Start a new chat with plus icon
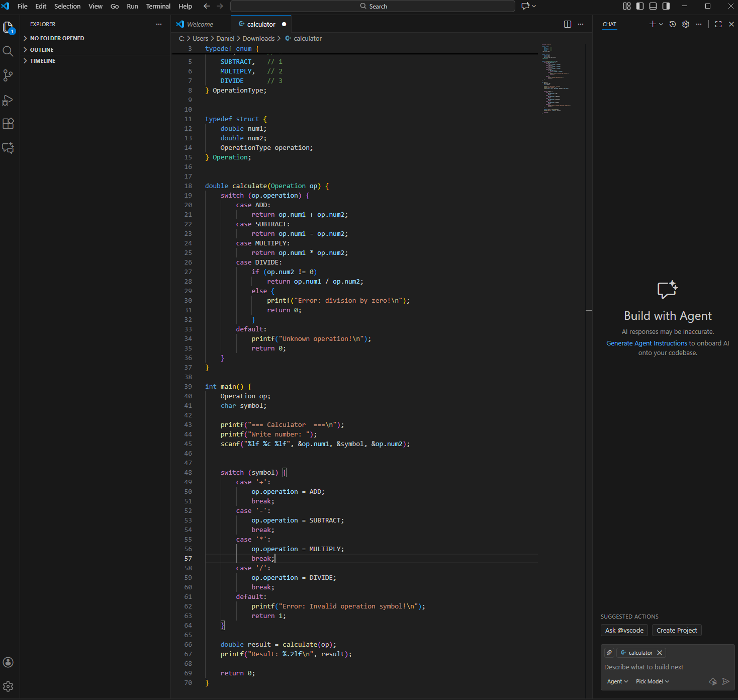 click(653, 24)
